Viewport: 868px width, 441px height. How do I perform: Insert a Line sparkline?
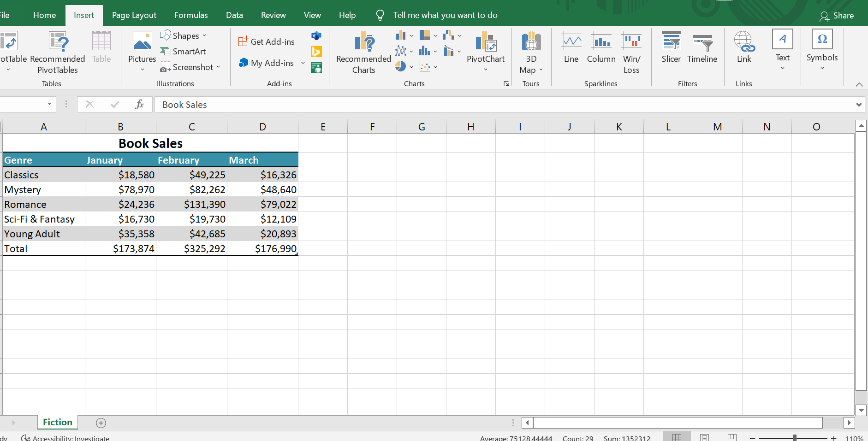click(x=571, y=47)
